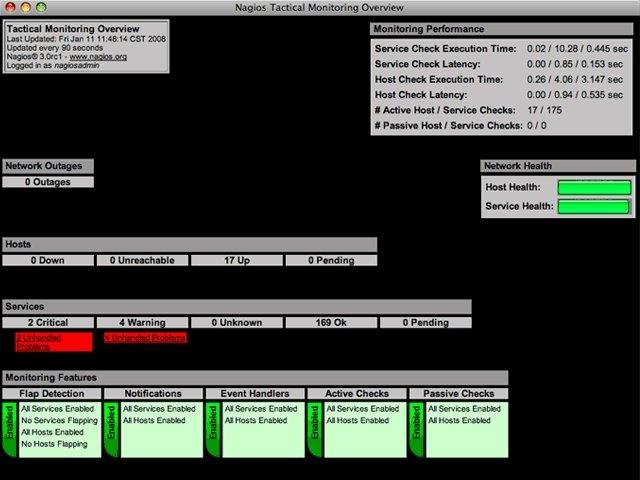Minimize window using the yellow button
This screenshot has width=640, height=480.
[x=26, y=7]
